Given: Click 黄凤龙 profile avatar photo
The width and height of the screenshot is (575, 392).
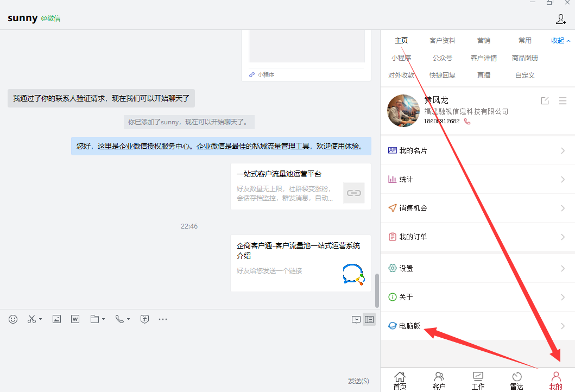Looking at the screenshot, I should click(x=403, y=111).
